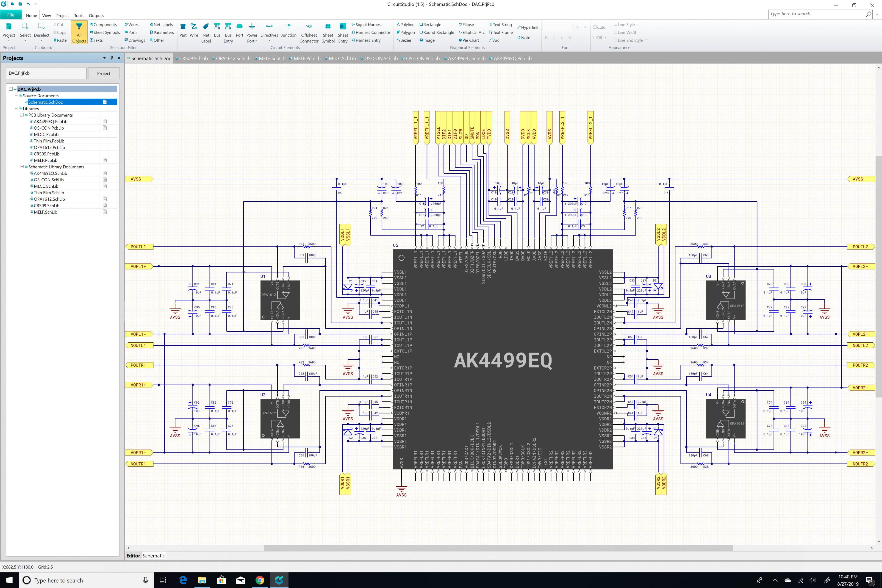Draw an Ellipse graphic
Viewport: 882px width, 588px height.
point(466,24)
